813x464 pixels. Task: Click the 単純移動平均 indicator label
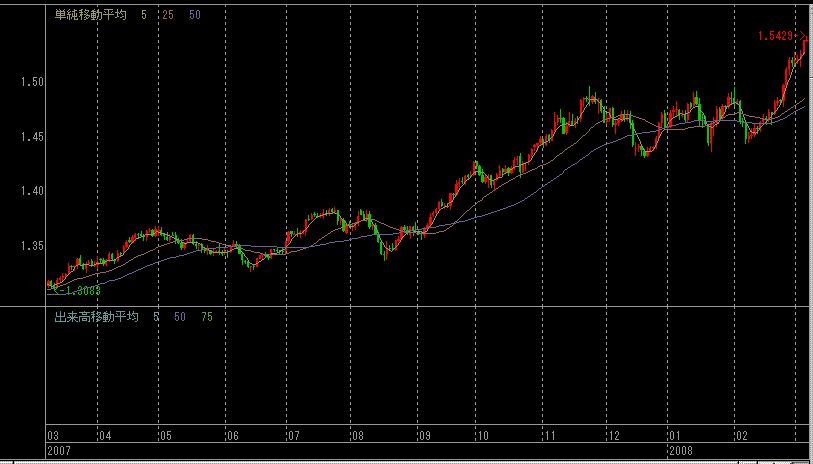91,15
